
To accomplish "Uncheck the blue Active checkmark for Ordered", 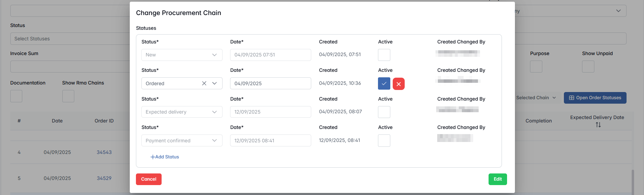I will tap(384, 83).
